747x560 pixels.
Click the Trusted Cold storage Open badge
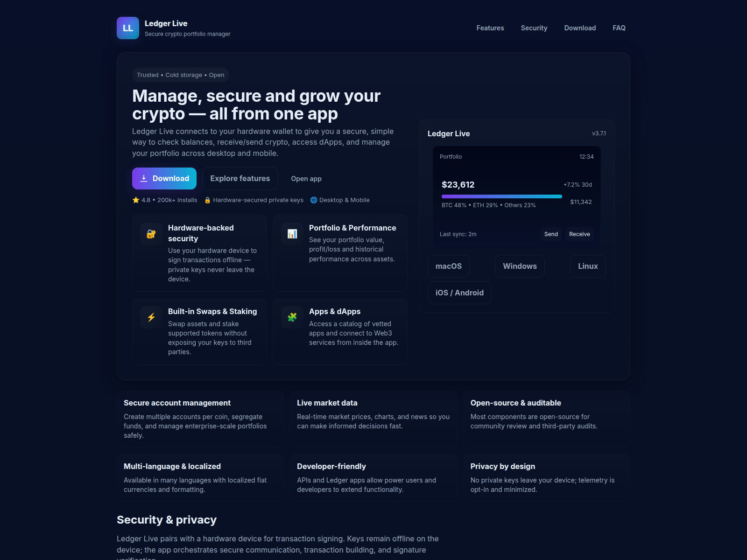click(180, 75)
